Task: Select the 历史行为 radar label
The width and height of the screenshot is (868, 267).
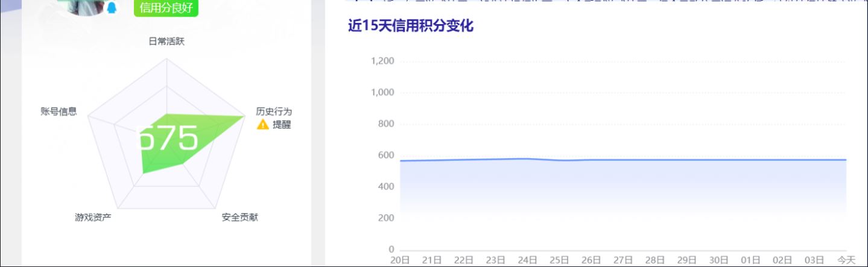Action: 274,112
